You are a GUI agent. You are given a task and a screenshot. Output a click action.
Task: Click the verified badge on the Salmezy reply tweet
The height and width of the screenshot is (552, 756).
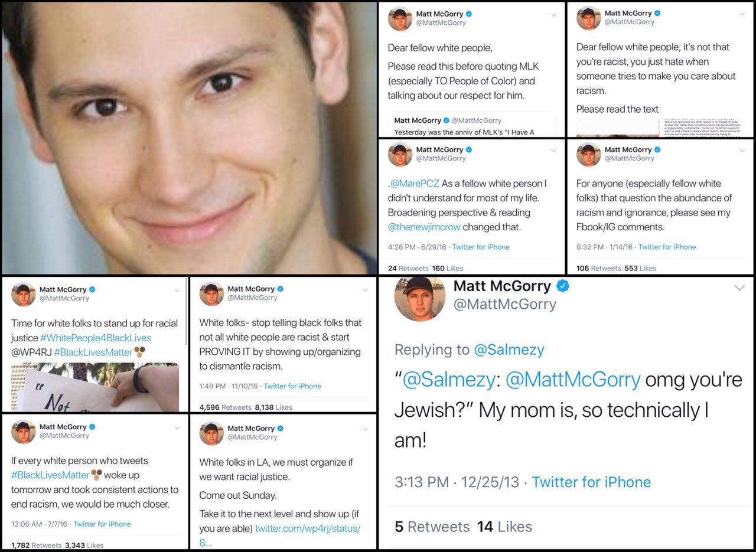click(563, 286)
